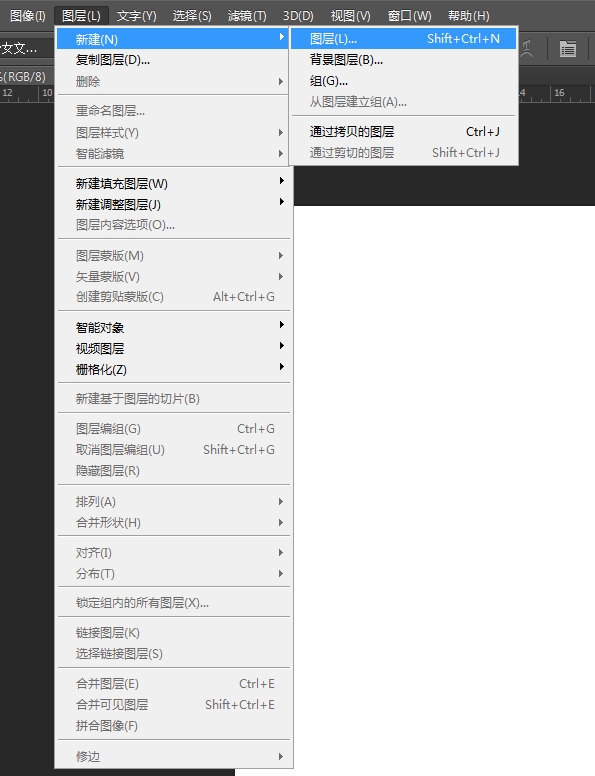Select 通过剪切的图层 Shift+Ctrl+J

coord(403,152)
